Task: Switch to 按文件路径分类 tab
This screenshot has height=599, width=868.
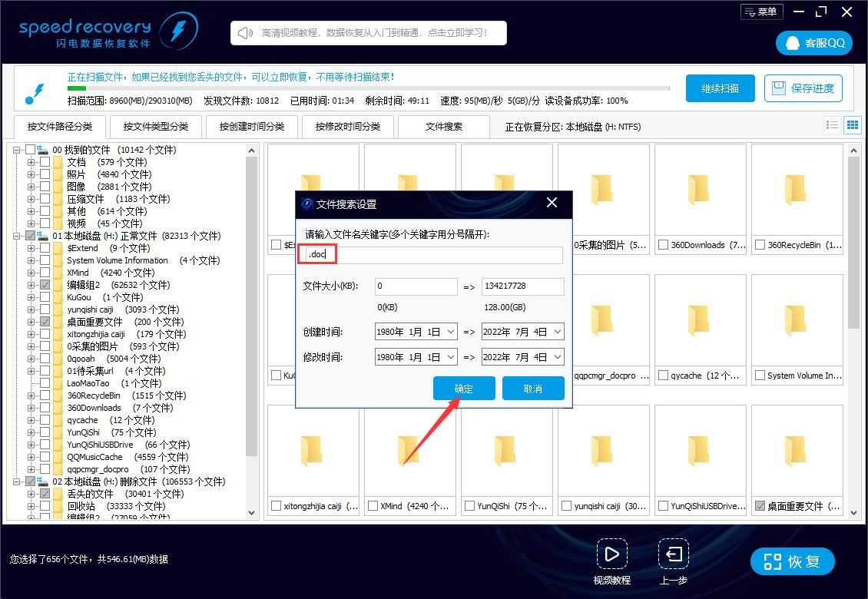Action: coord(60,127)
